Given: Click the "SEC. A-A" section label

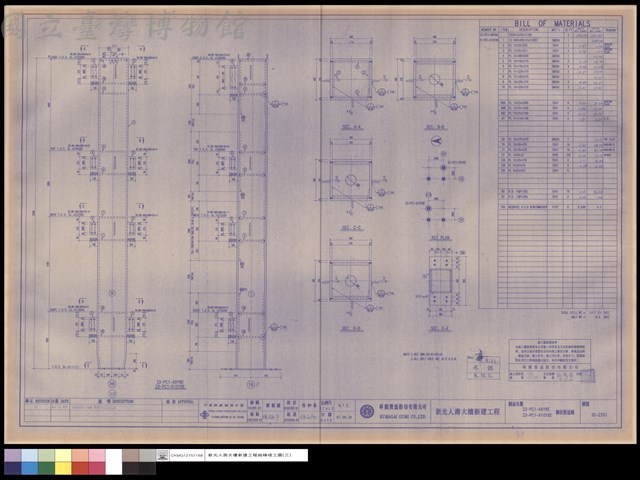Looking at the screenshot, I should pos(351,127).
